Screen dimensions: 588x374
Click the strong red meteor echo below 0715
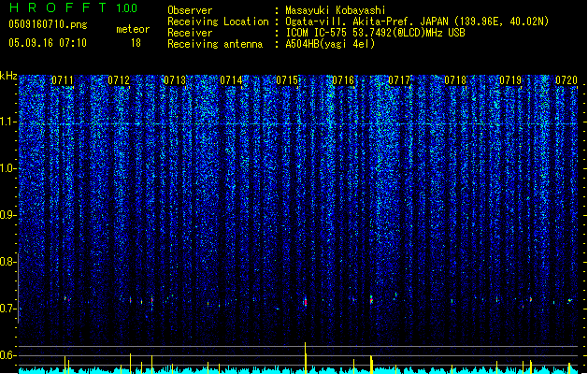pos(306,302)
